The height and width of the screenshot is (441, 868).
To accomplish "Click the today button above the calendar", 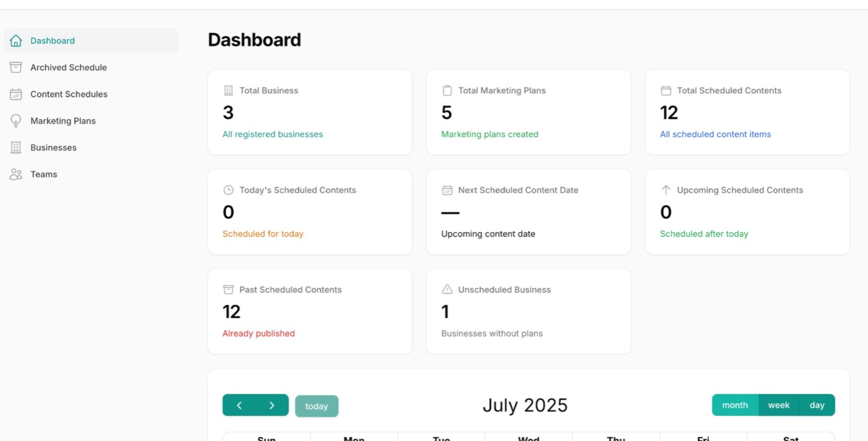I will [x=316, y=405].
